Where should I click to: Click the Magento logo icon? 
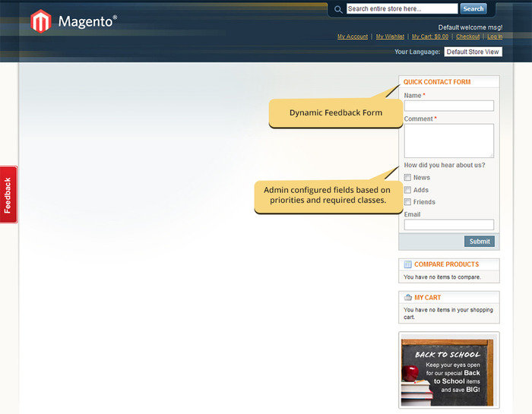click(x=40, y=21)
